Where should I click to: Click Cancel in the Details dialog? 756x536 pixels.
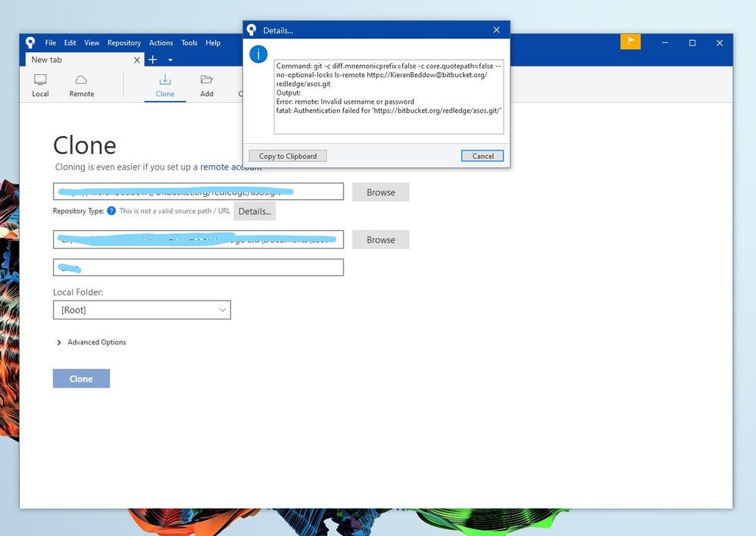pos(482,156)
